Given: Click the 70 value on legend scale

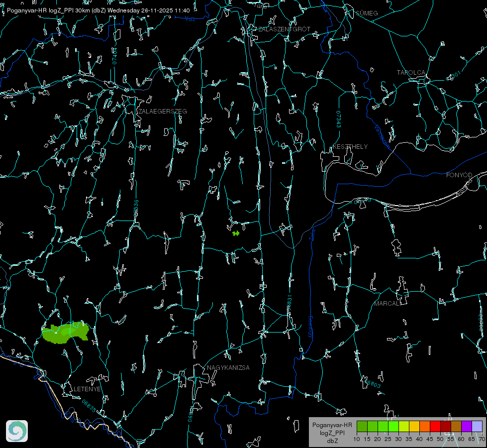Looking at the screenshot, I should click(x=482, y=440).
